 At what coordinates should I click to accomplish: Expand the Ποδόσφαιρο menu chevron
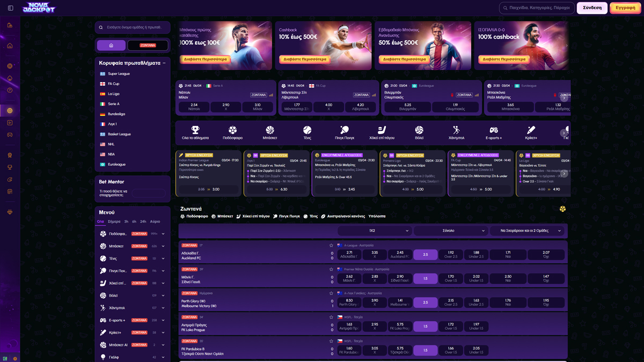[x=163, y=233]
